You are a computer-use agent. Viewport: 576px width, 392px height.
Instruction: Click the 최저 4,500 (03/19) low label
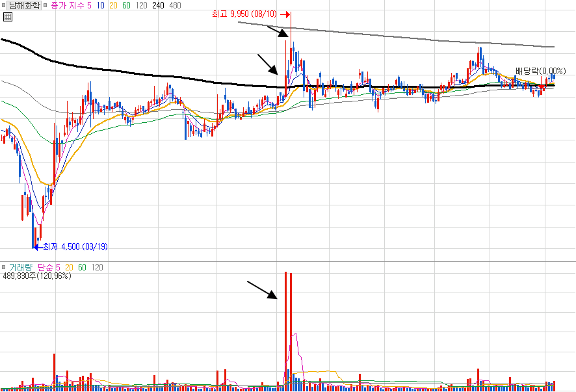[x=75, y=246]
